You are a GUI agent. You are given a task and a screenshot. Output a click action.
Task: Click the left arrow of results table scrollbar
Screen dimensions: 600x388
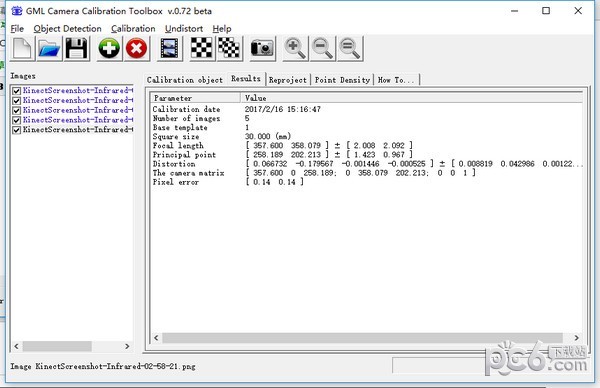click(156, 337)
